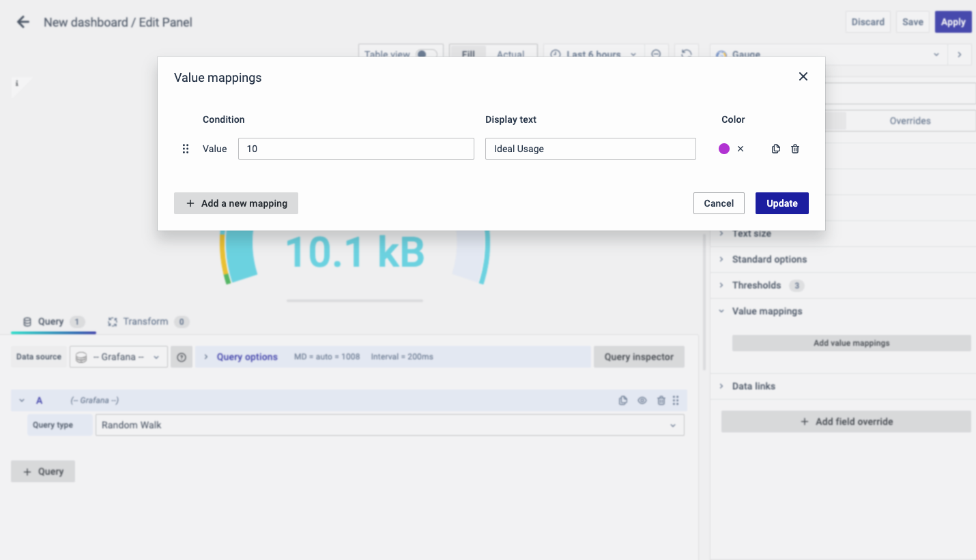
Task: Hide query A using the eye icon
Action: (x=642, y=400)
